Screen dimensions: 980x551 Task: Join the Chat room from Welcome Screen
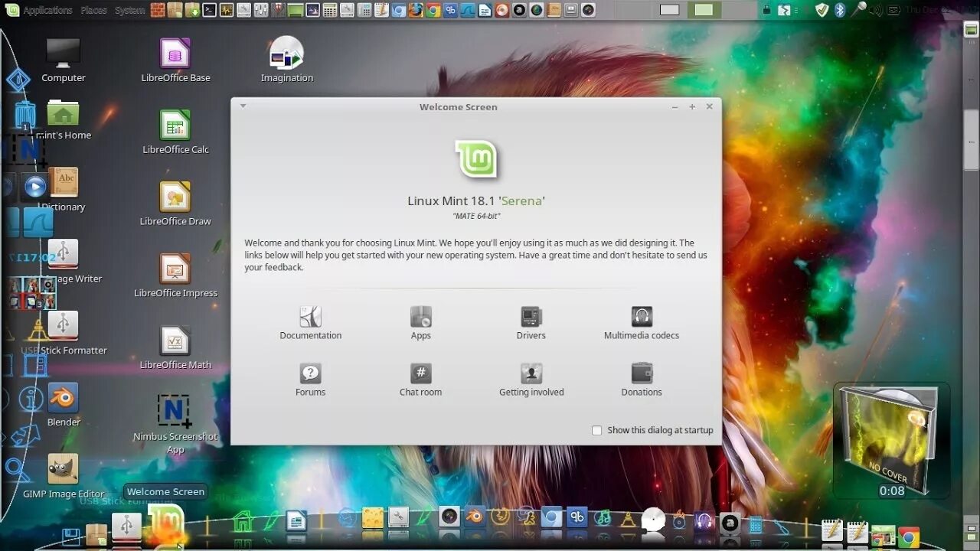[420, 380]
